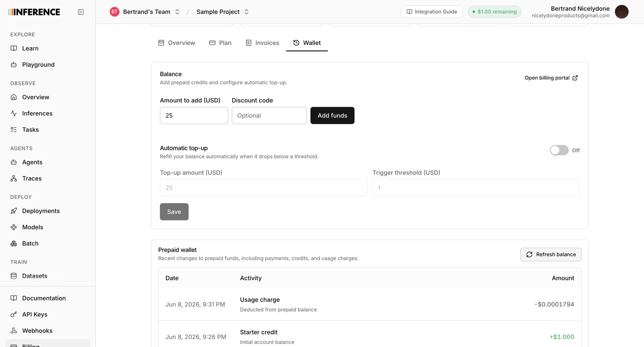Screen dimensions: 644x347
Task: Click the Jun 8, 2026, 9:26 PM date
Action: tap(196, 337)
